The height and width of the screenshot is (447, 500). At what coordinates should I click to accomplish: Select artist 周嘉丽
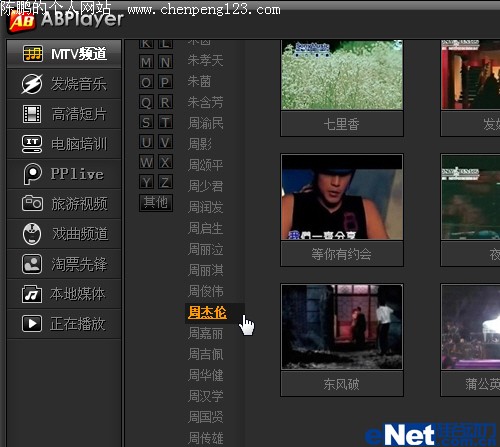pos(205,333)
